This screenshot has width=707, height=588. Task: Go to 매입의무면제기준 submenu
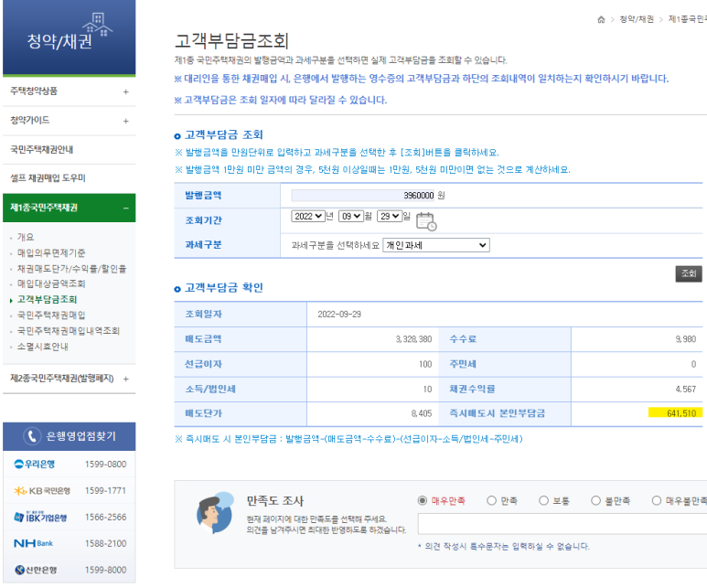51,253
